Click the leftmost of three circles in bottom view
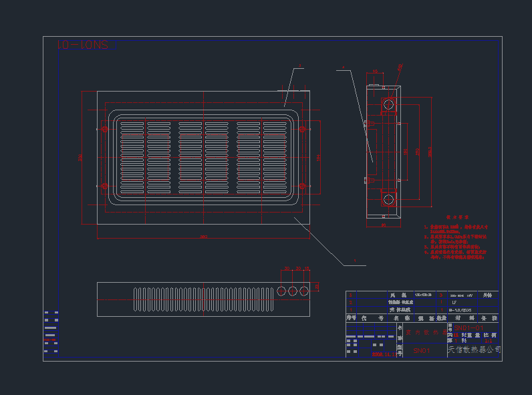Screen dimensions: 532x395 pyautogui.click(x=281, y=291)
